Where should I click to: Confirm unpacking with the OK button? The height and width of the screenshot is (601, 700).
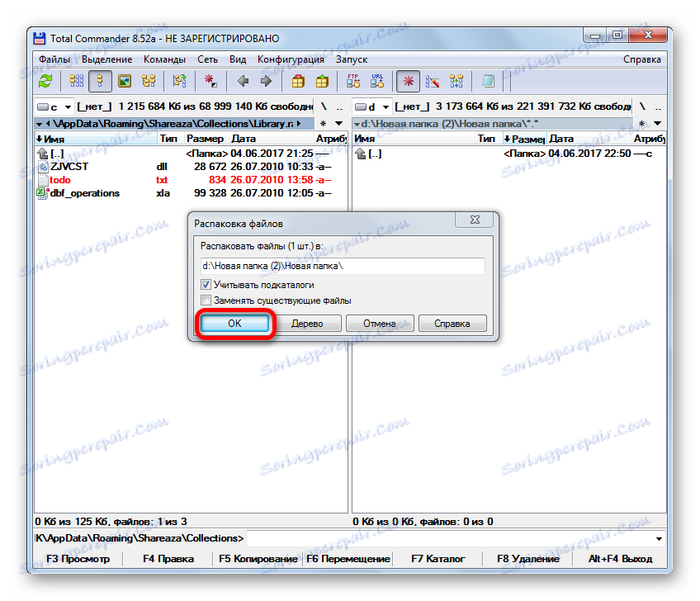(x=234, y=324)
